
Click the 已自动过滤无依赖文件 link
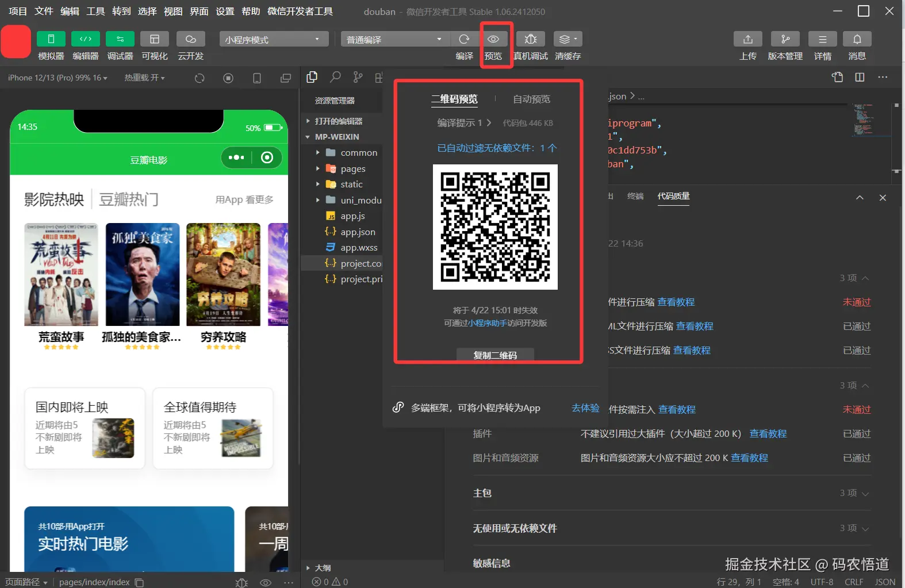pyautogui.click(x=497, y=148)
